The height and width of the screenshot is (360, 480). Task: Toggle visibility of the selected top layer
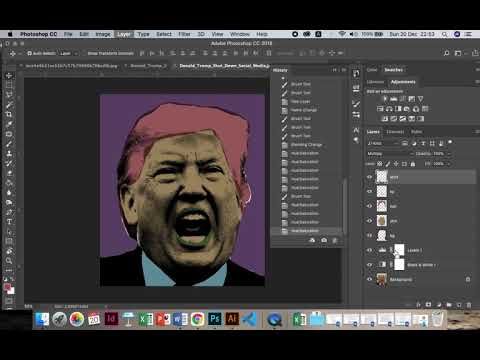coord(369,177)
